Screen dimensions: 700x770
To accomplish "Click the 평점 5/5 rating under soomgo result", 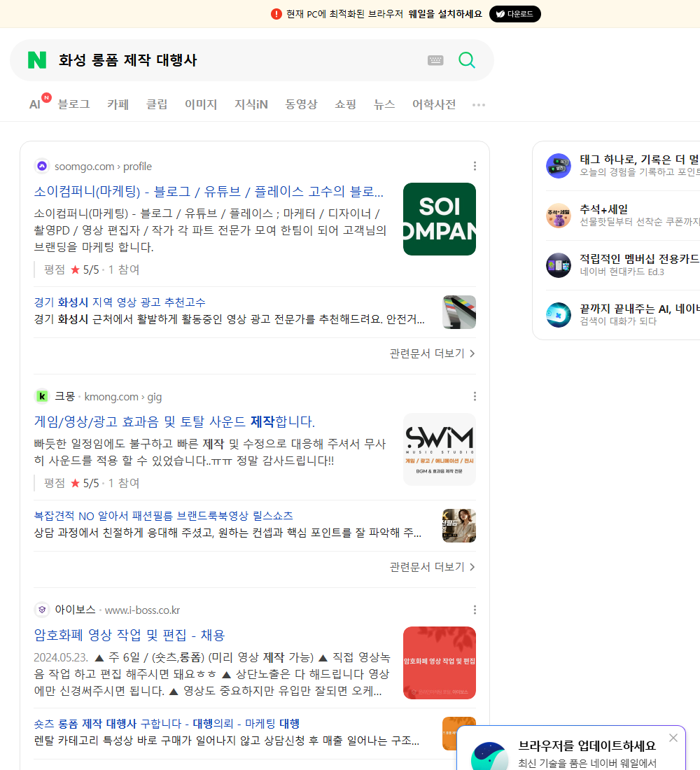I will point(92,269).
